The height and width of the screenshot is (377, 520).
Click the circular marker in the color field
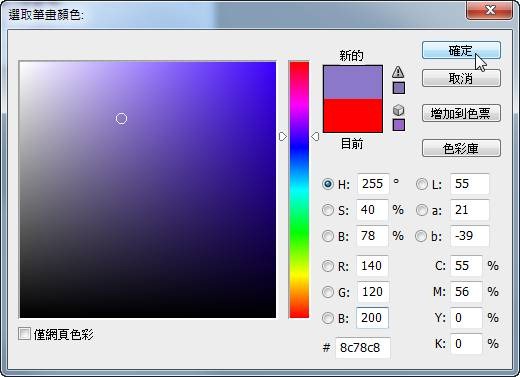(x=121, y=118)
